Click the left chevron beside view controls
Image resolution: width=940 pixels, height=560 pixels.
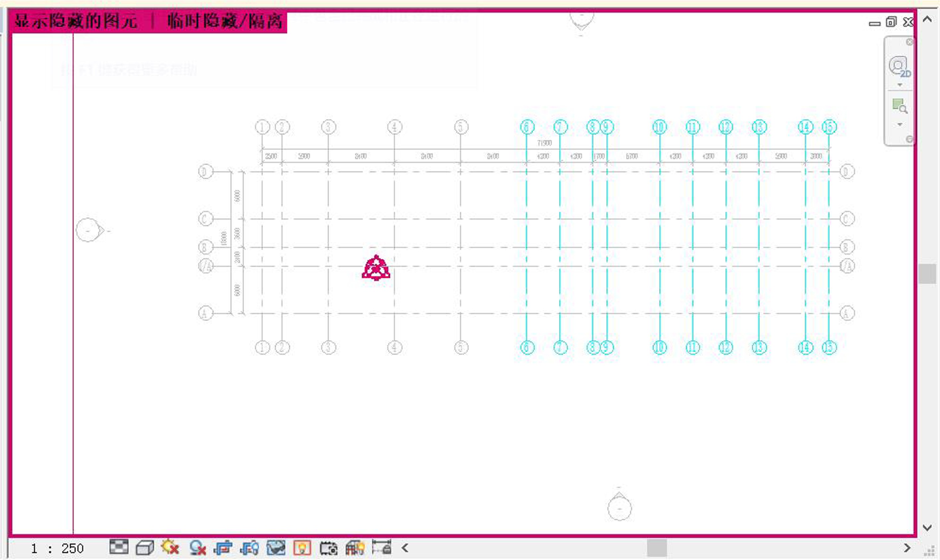tap(405, 548)
